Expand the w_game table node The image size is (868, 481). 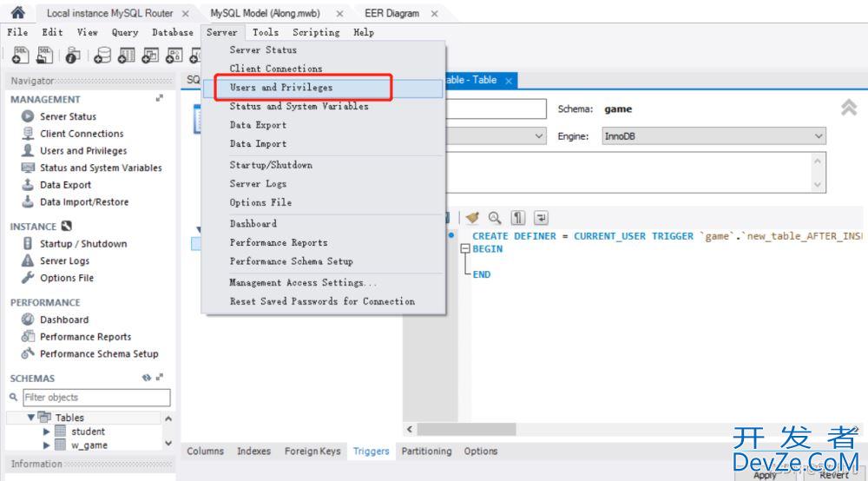tap(47, 445)
